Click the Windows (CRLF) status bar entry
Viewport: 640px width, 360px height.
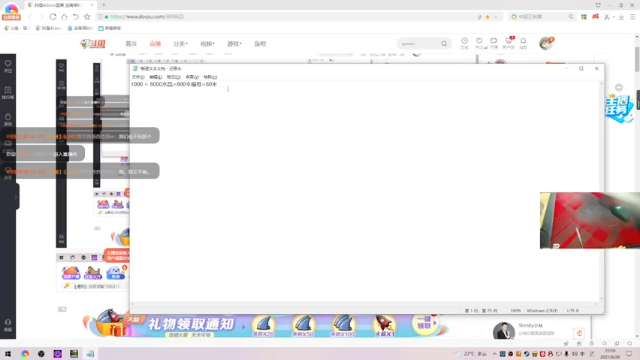click(542, 311)
